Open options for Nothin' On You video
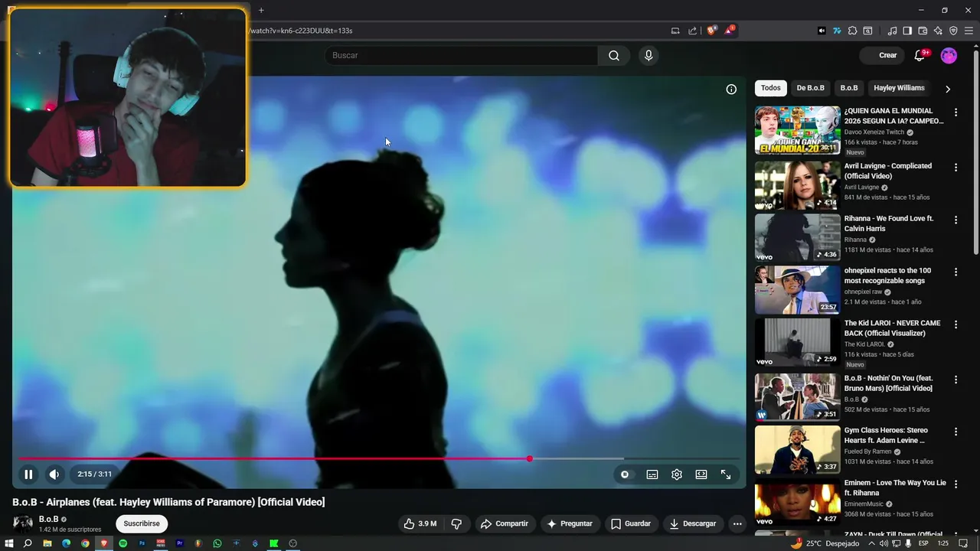The width and height of the screenshot is (980, 551). pos(955,380)
